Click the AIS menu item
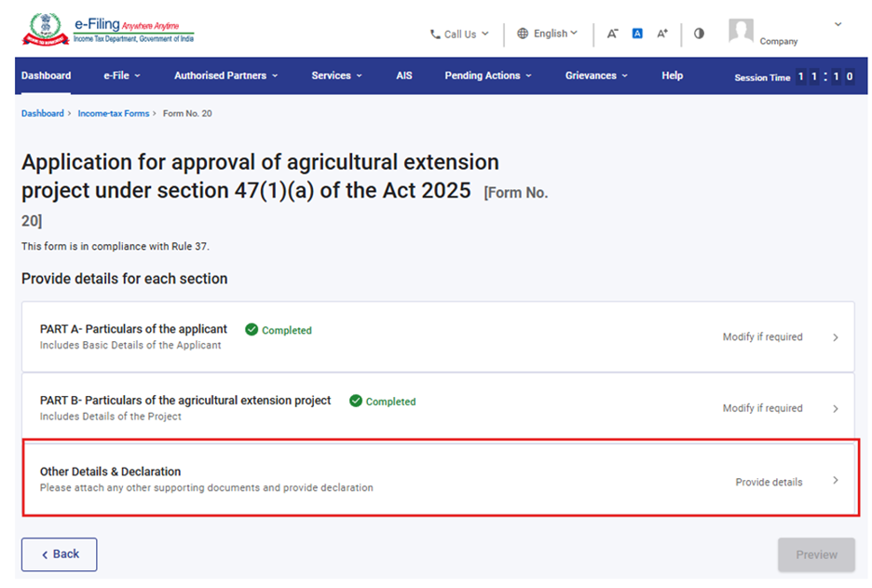The width and height of the screenshot is (872, 588). tap(403, 75)
